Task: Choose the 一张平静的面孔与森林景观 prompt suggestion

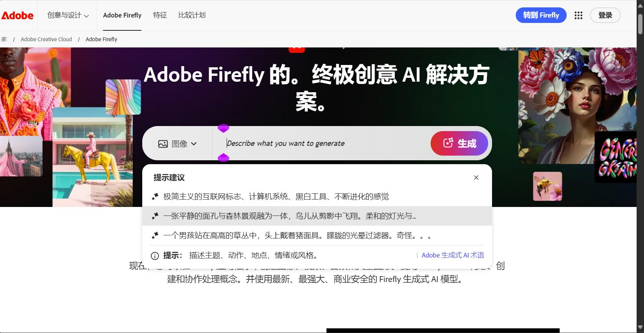Action: tap(317, 216)
